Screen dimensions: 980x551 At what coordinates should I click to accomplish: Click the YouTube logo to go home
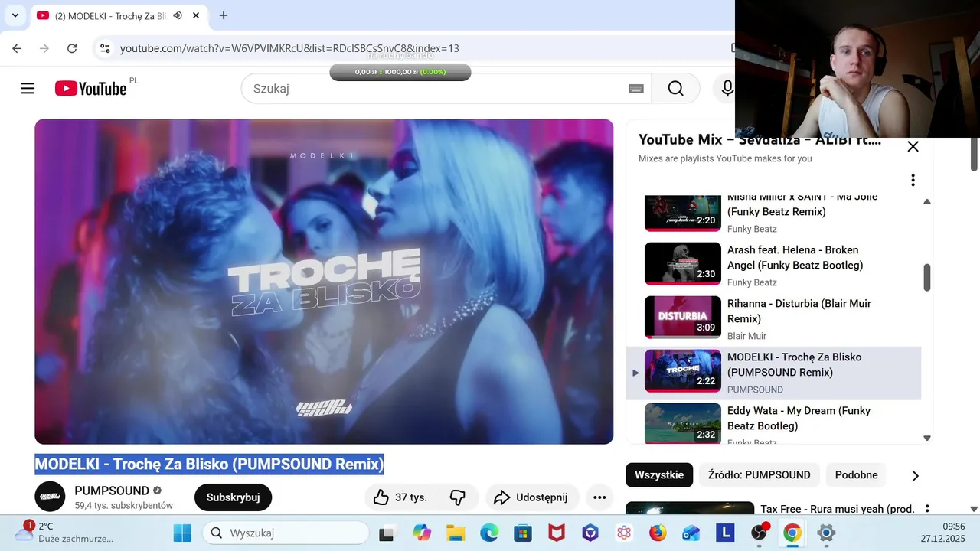(90, 89)
